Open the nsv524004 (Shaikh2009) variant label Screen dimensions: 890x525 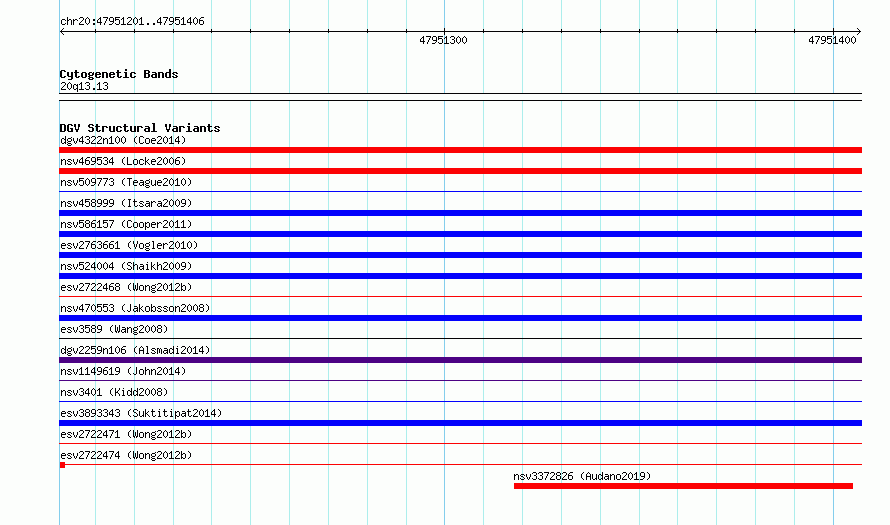pyautogui.click(x=126, y=266)
